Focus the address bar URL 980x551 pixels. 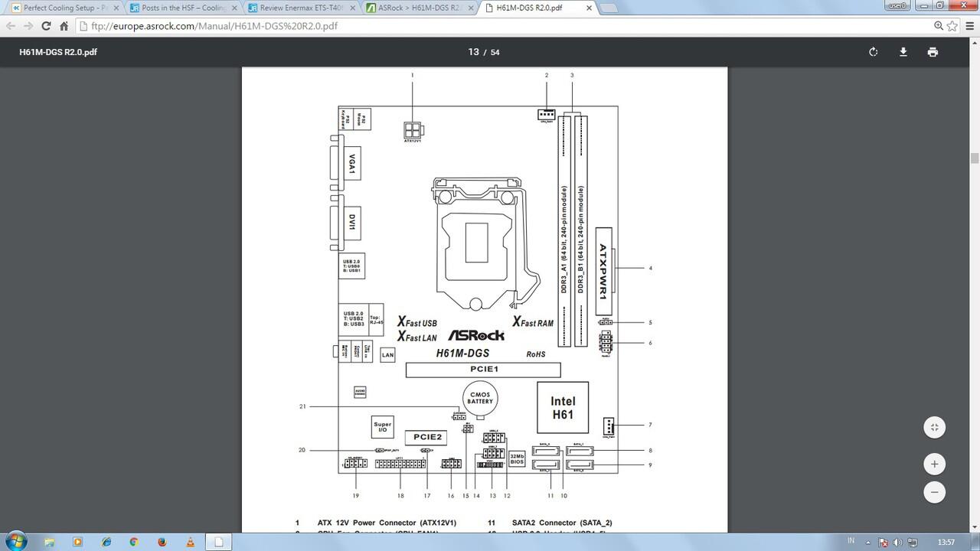505,25
